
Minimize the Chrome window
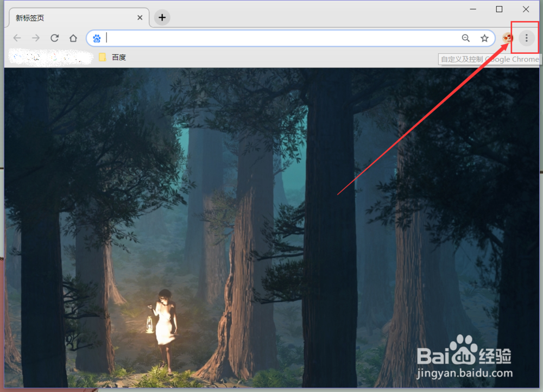(x=473, y=9)
